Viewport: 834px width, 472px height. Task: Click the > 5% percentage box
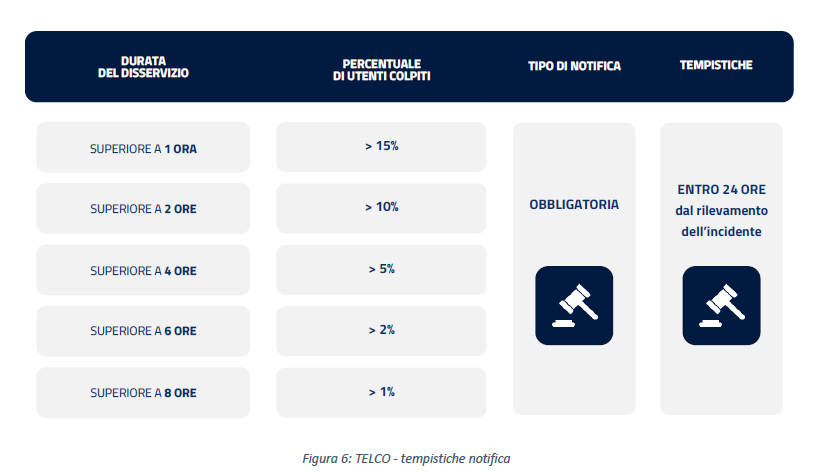(x=381, y=269)
